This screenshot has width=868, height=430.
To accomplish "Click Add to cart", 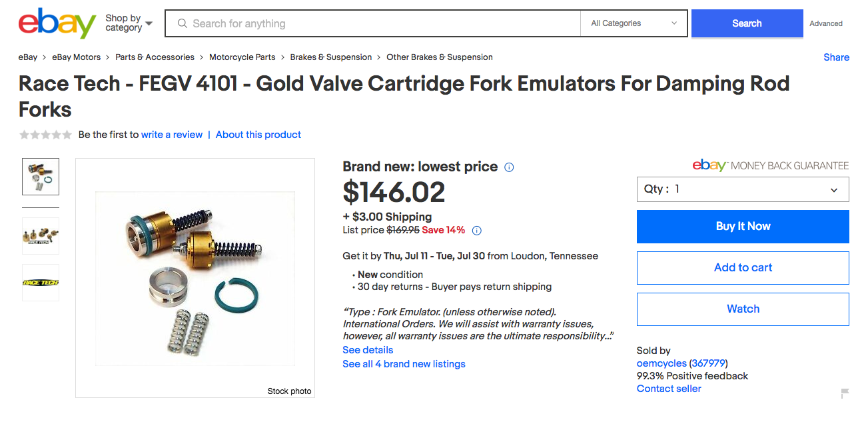I will click(x=743, y=268).
